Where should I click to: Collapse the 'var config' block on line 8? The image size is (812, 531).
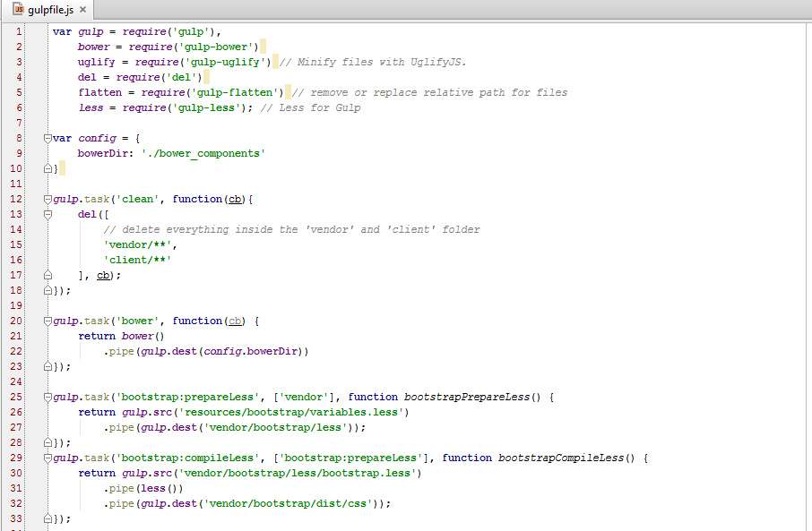[x=48, y=138]
